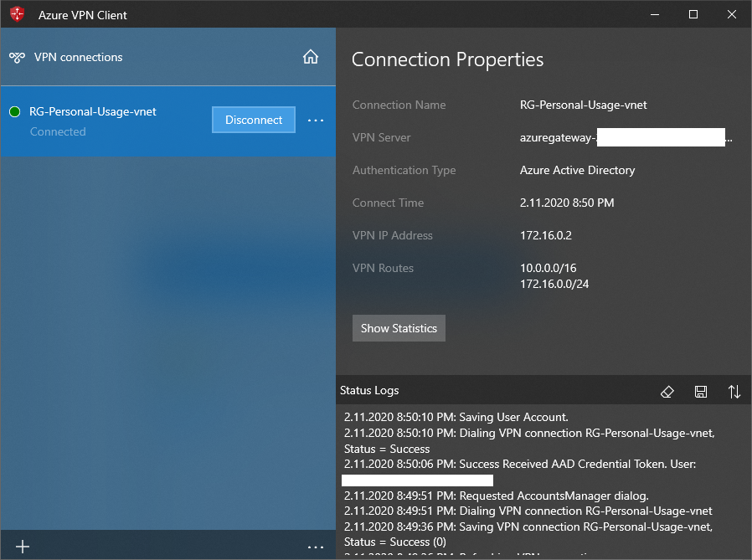This screenshot has height=560, width=752.
Task: Click the Connected status text under connection name
Action: (x=58, y=132)
